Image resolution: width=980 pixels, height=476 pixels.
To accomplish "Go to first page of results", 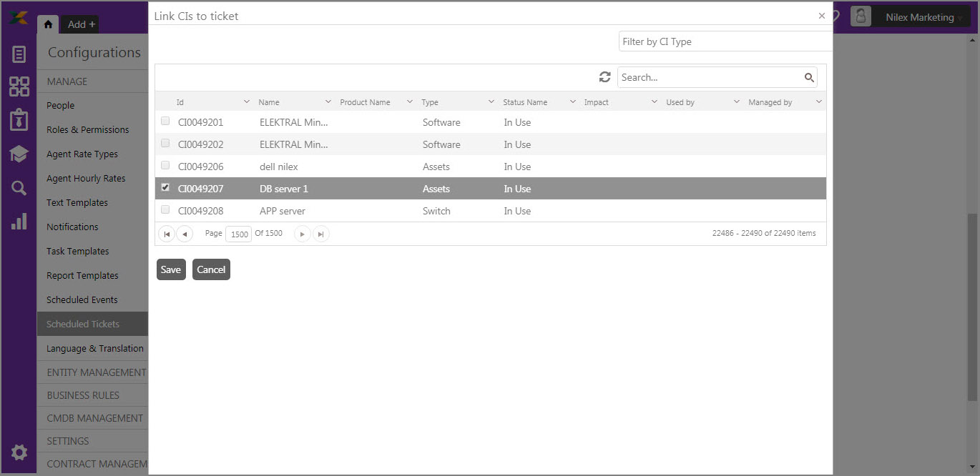I will 167,234.
